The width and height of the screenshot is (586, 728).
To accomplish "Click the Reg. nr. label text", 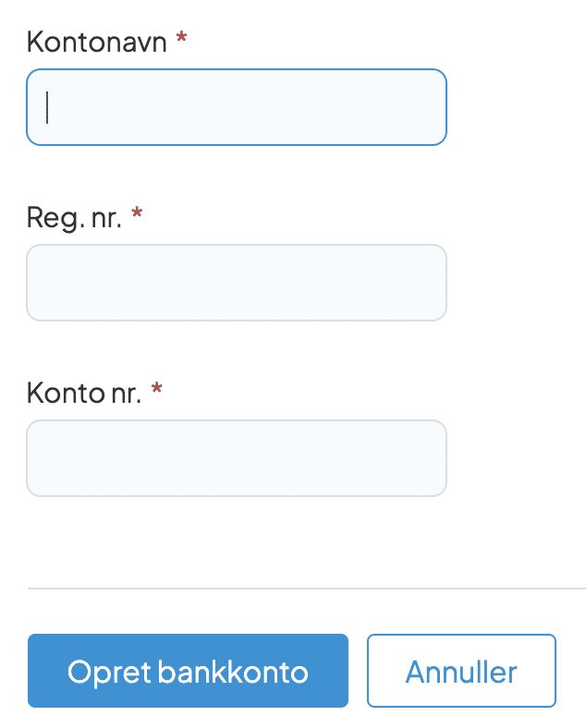I will click(x=74, y=218).
